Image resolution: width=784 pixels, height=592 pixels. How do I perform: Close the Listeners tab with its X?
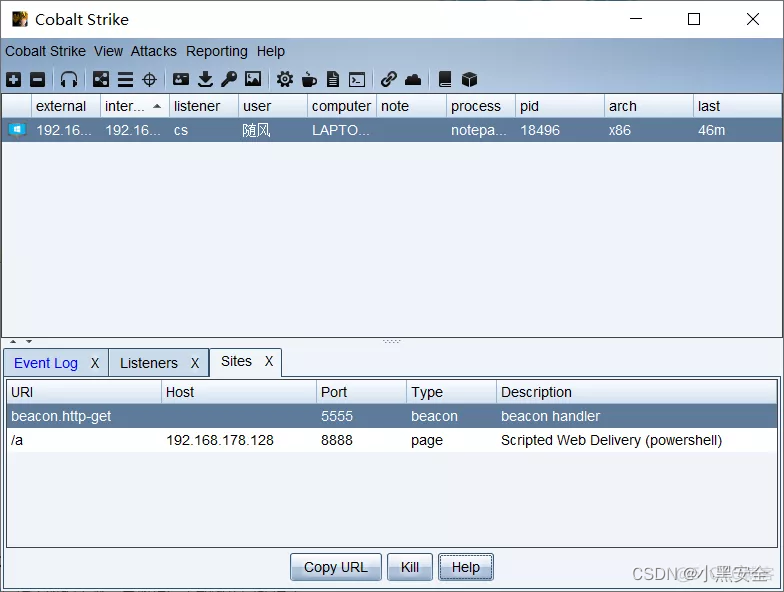pos(195,363)
